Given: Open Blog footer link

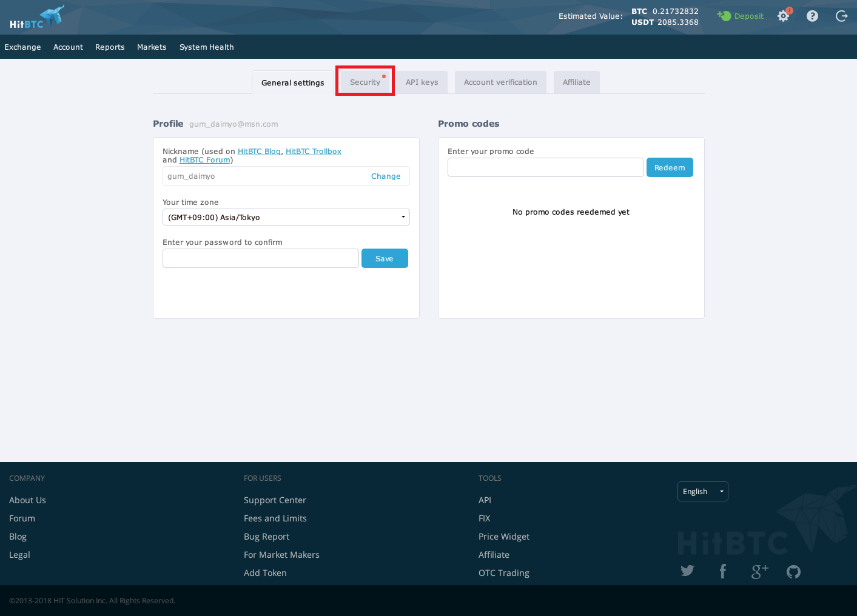Looking at the screenshot, I should click(x=18, y=537).
